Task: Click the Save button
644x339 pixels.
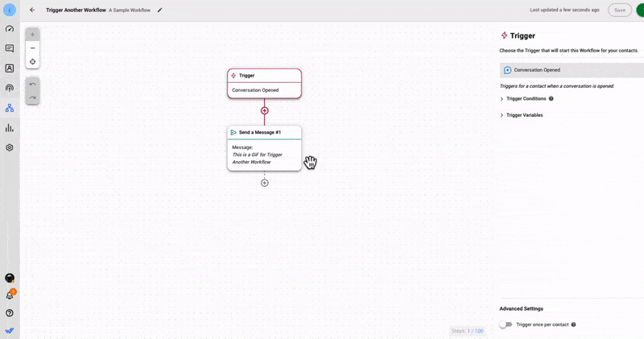Action: click(x=619, y=10)
